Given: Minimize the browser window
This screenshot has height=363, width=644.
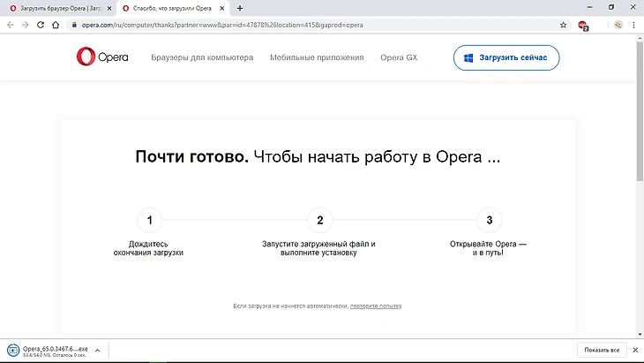Looking at the screenshot, I should pyautogui.click(x=590, y=7).
